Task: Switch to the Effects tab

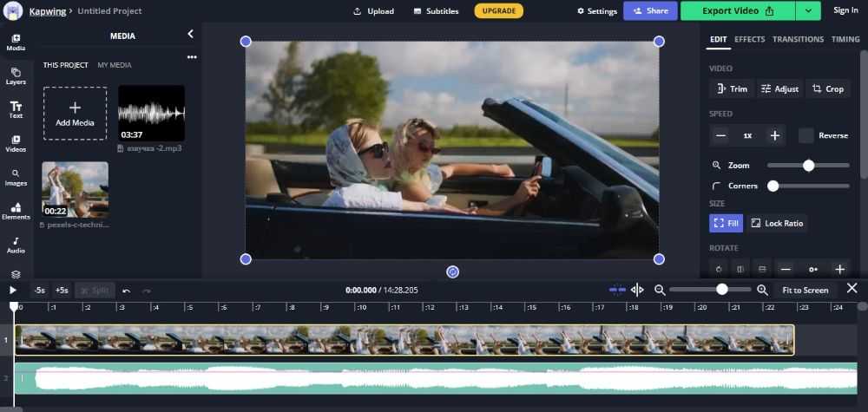Action: click(749, 39)
